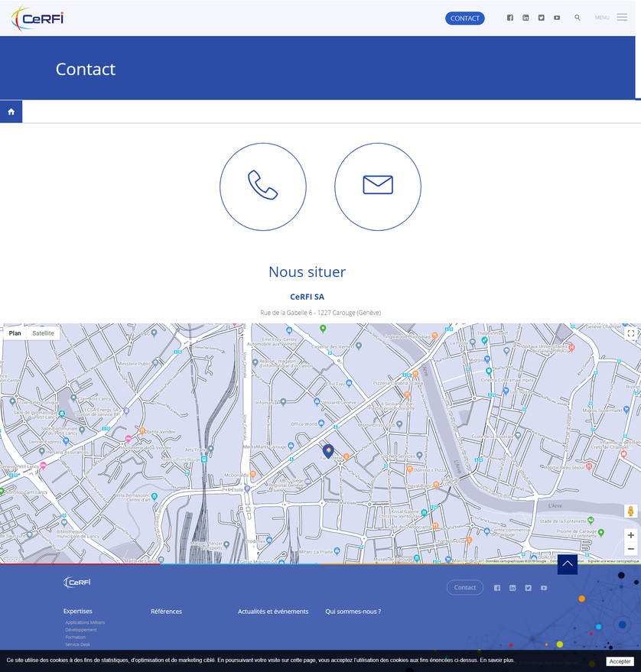Click McDonald's marker on map
This screenshot has width=641, height=672.
pos(252,474)
